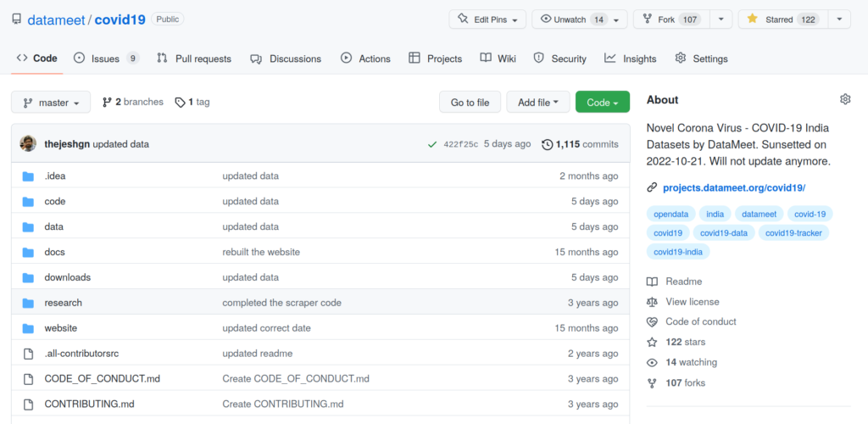Click the Go to file button

coord(470,103)
